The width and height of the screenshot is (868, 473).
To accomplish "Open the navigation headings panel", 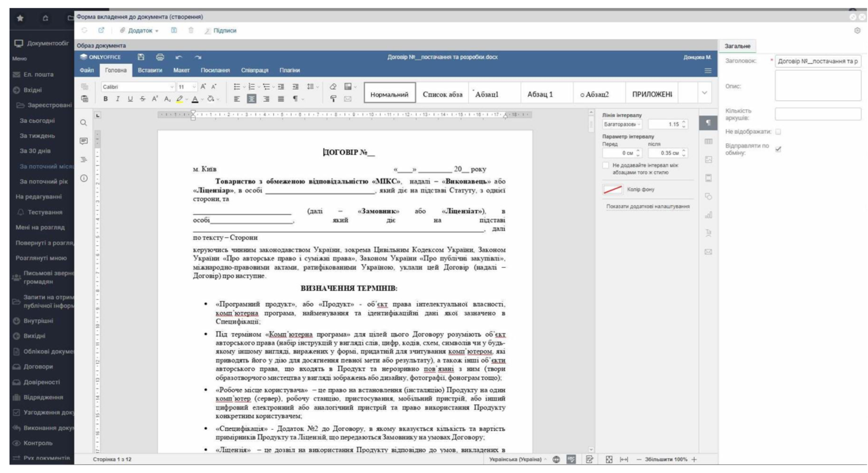I will point(83,159).
